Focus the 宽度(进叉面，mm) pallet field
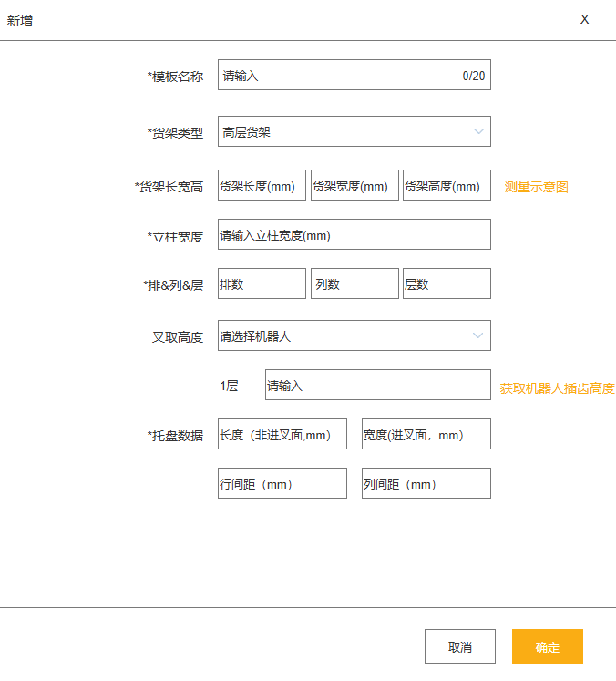The height and width of the screenshot is (681, 616). [426, 434]
